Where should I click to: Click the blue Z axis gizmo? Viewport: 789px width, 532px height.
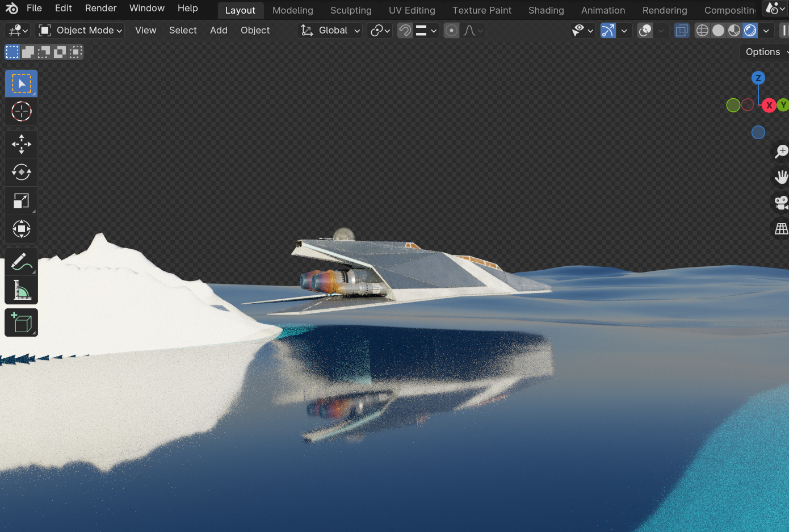[x=758, y=78]
